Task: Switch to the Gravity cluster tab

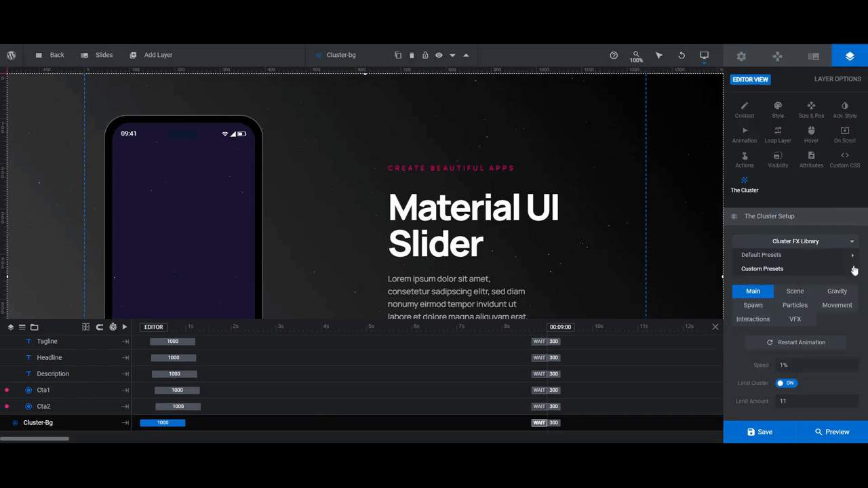Action: click(x=837, y=291)
